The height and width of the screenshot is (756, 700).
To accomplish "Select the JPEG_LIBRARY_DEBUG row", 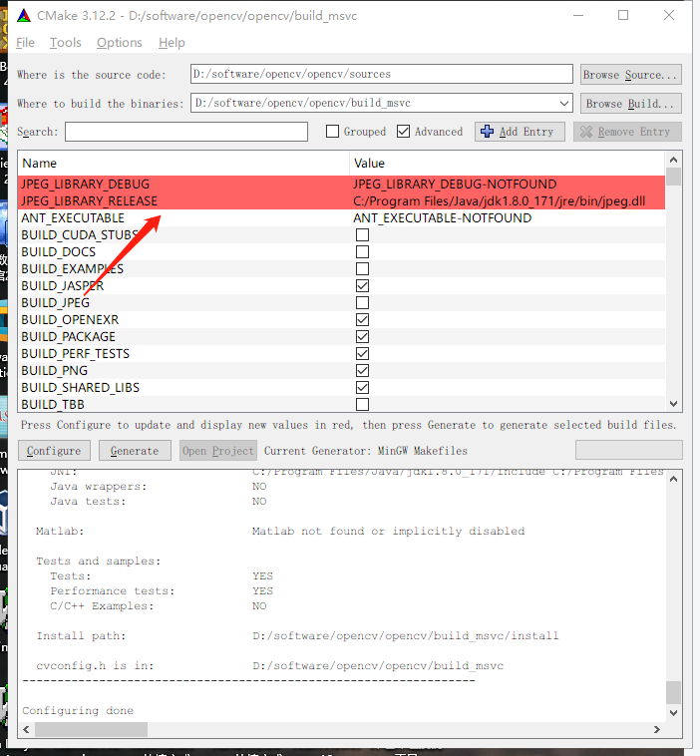I will pos(342,185).
